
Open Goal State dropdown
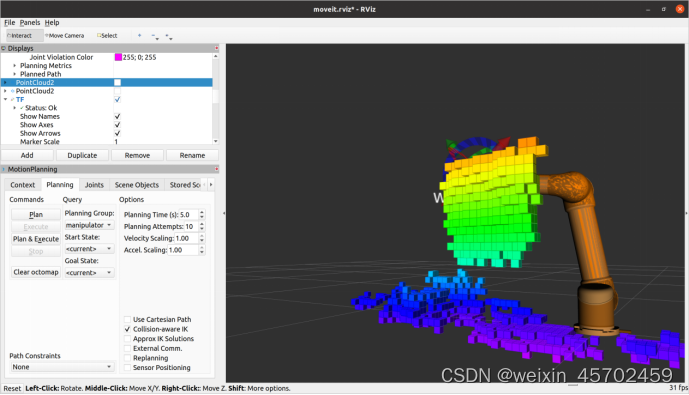click(x=89, y=272)
